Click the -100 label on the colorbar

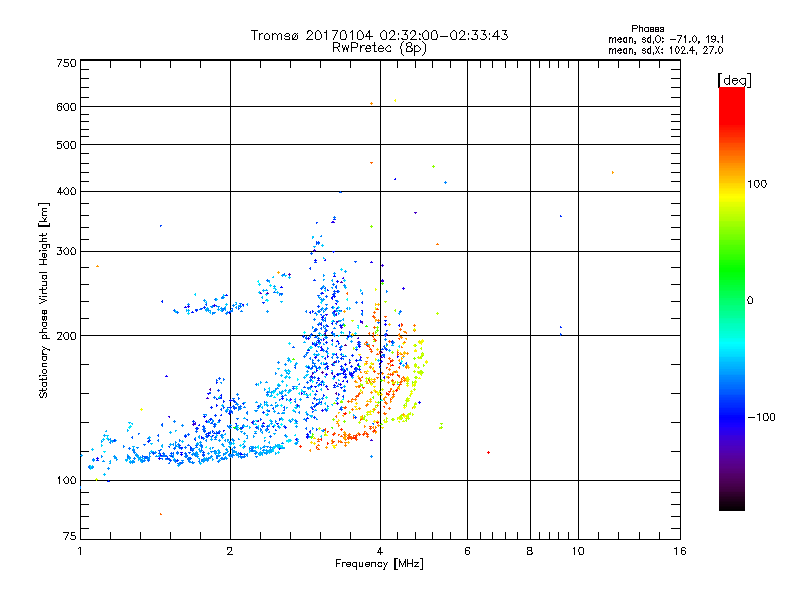[x=761, y=417]
